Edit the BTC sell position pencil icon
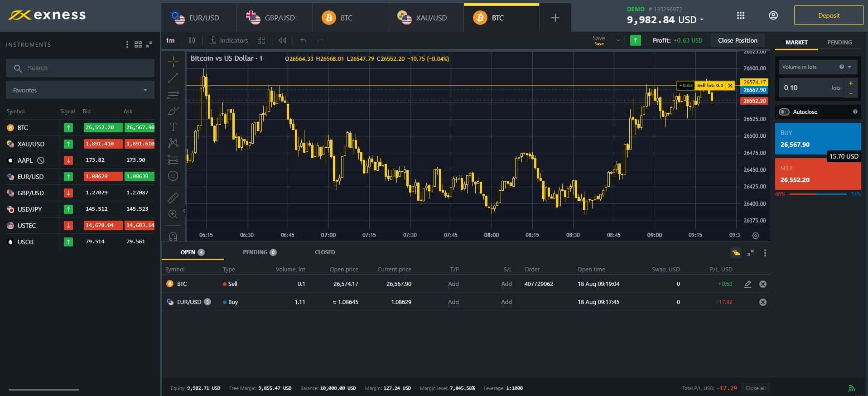The width and height of the screenshot is (868, 396). coord(747,284)
